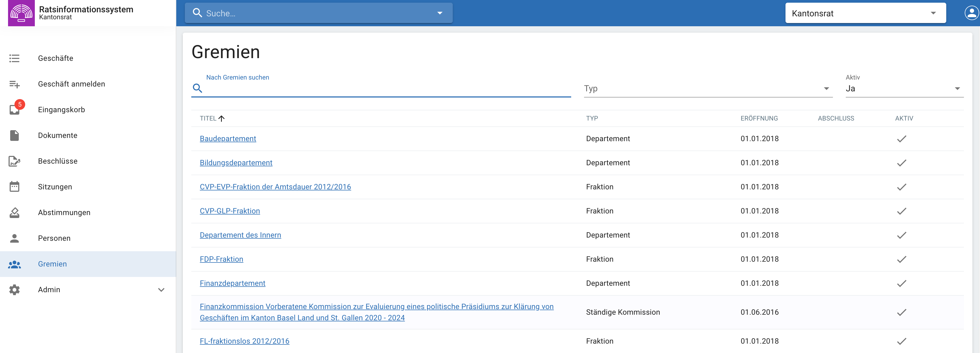This screenshot has height=353, width=980.
Task: Go to Personen in the sidebar
Action: (54, 238)
